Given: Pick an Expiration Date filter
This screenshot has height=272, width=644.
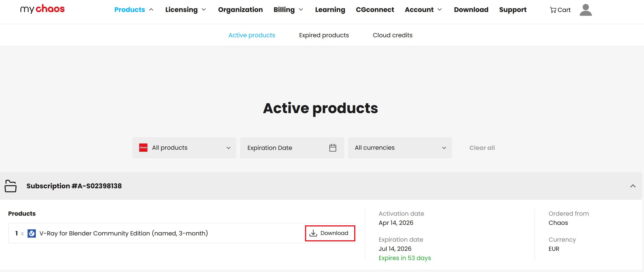Looking at the screenshot, I should click(x=292, y=148).
